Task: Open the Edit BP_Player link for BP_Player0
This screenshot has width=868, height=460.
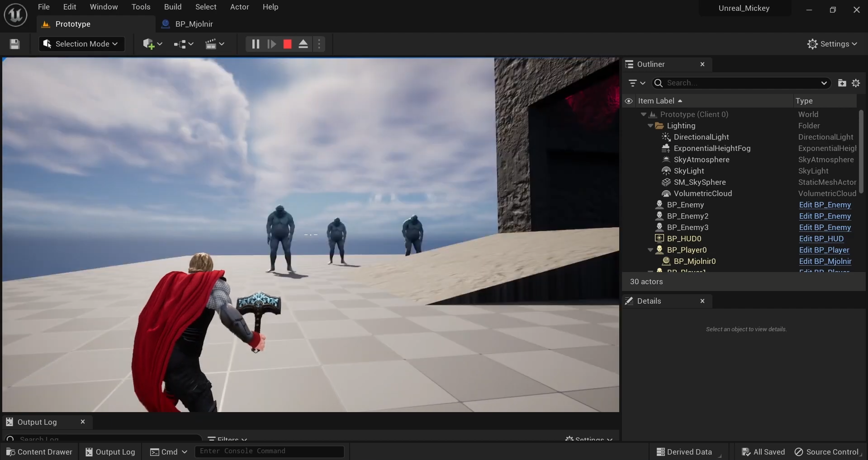Action: [824, 250]
